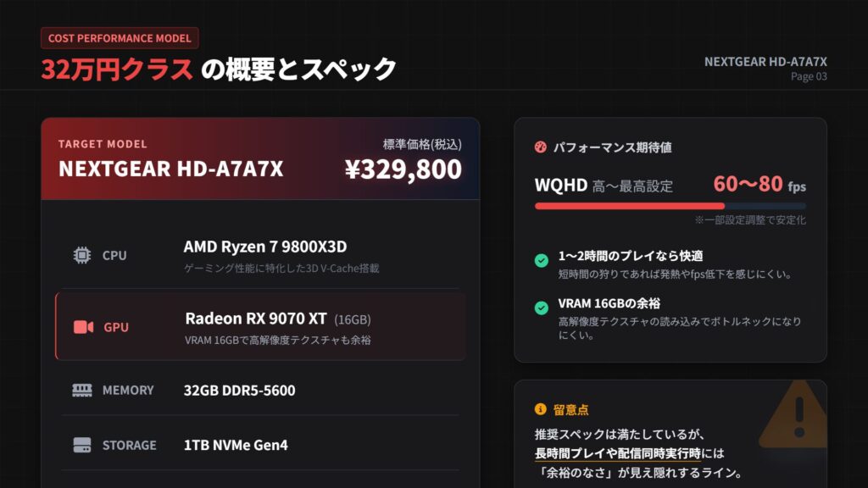Click the MEMORY module icon

tap(81, 391)
